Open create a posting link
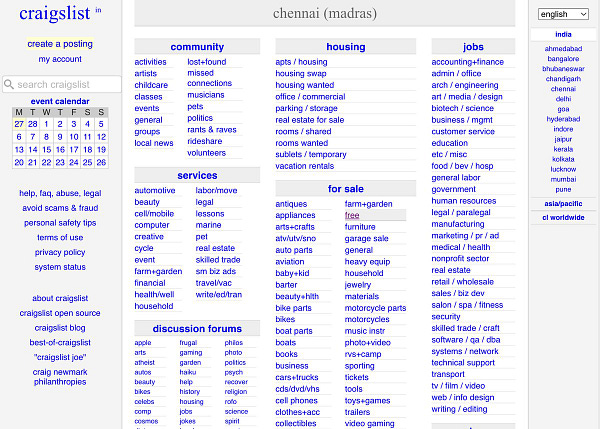The image size is (600, 429). coord(60,44)
